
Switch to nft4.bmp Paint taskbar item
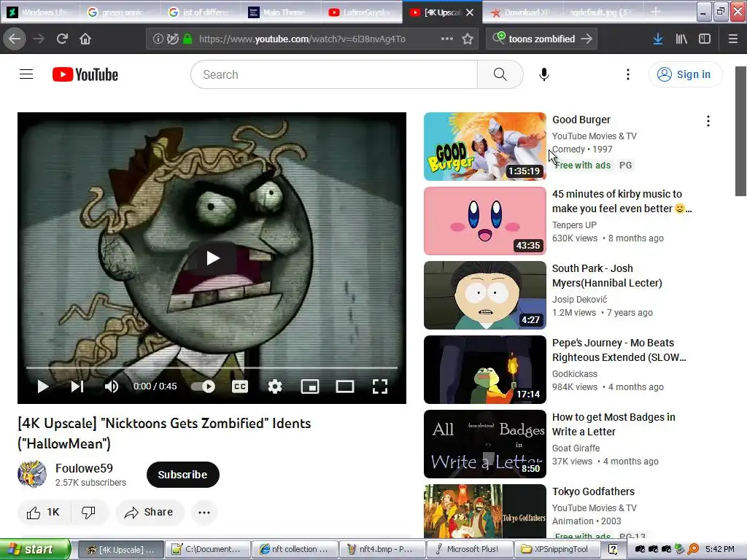[x=382, y=550]
